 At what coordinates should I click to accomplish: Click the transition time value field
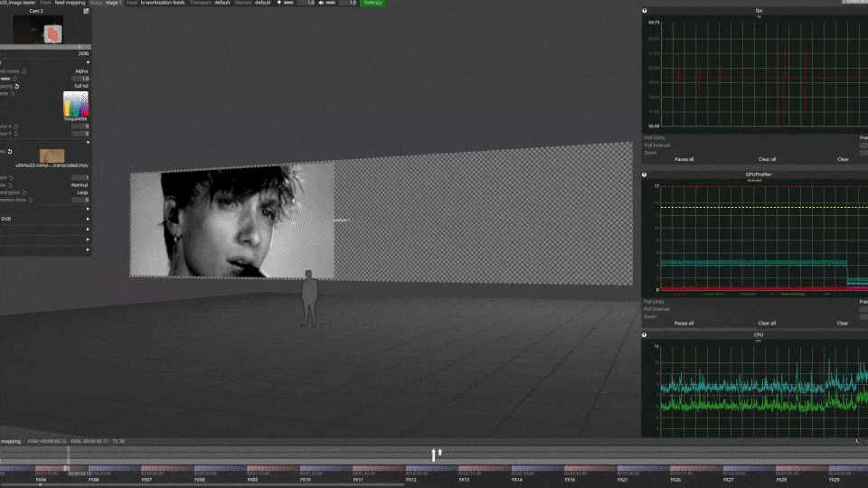[80, 200]
